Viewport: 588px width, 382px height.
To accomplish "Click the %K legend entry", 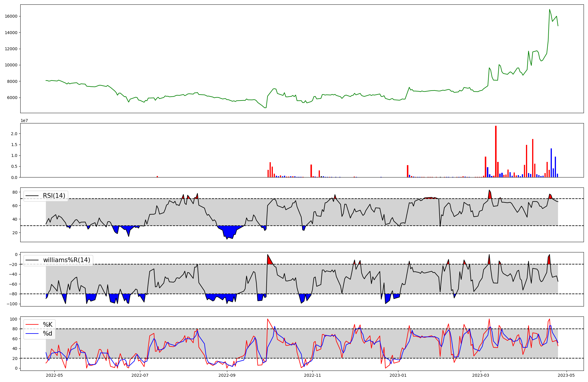I will click(x=48, y=325).
